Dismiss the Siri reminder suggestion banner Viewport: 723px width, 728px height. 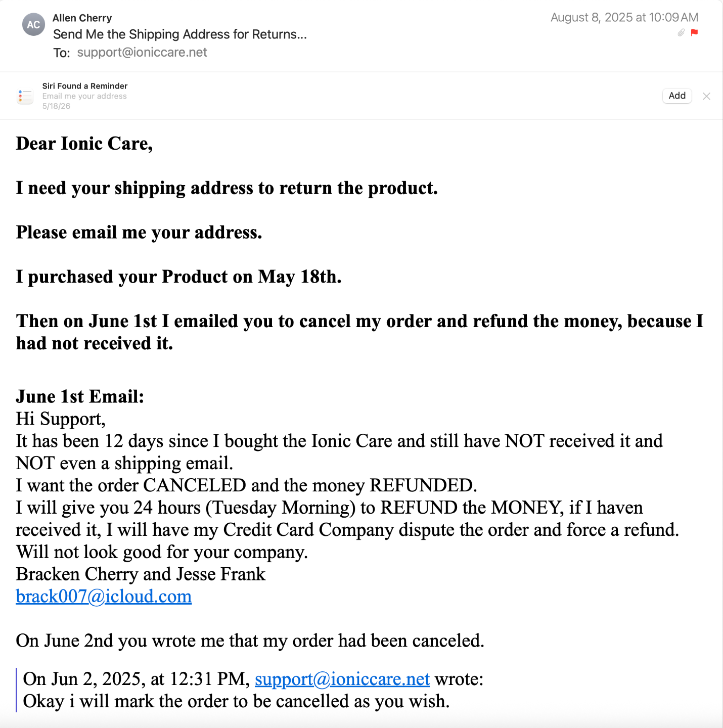[706, 96]
